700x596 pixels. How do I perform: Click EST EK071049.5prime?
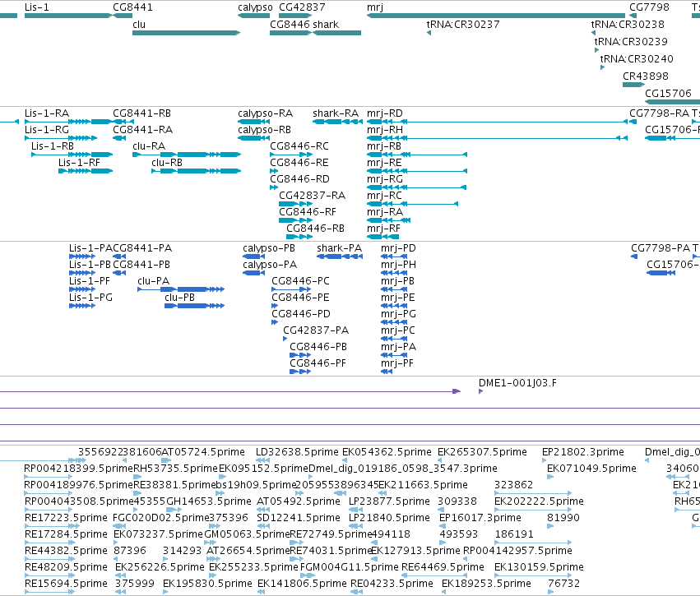550,477
